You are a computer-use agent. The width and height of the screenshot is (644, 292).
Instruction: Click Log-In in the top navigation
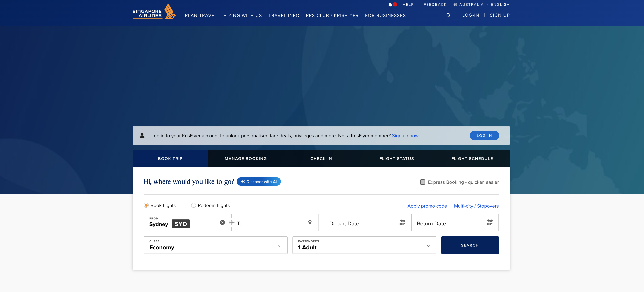point(471,15)
